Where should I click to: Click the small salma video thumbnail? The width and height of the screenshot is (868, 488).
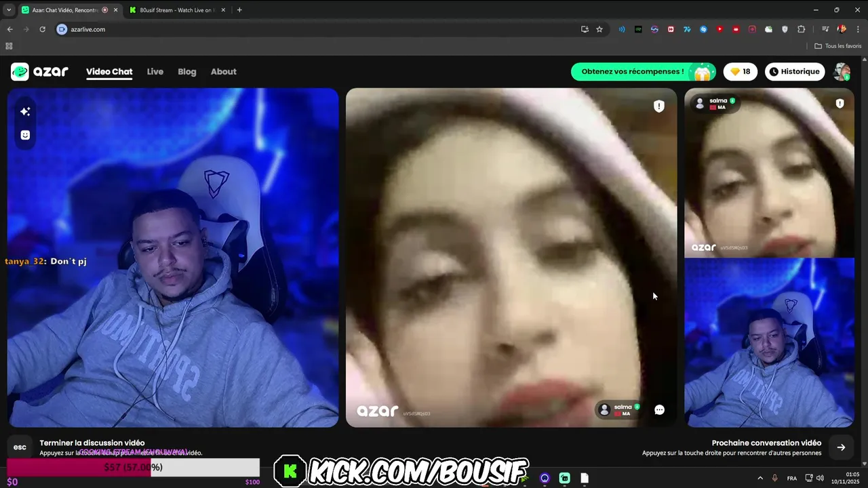(770, 173)
